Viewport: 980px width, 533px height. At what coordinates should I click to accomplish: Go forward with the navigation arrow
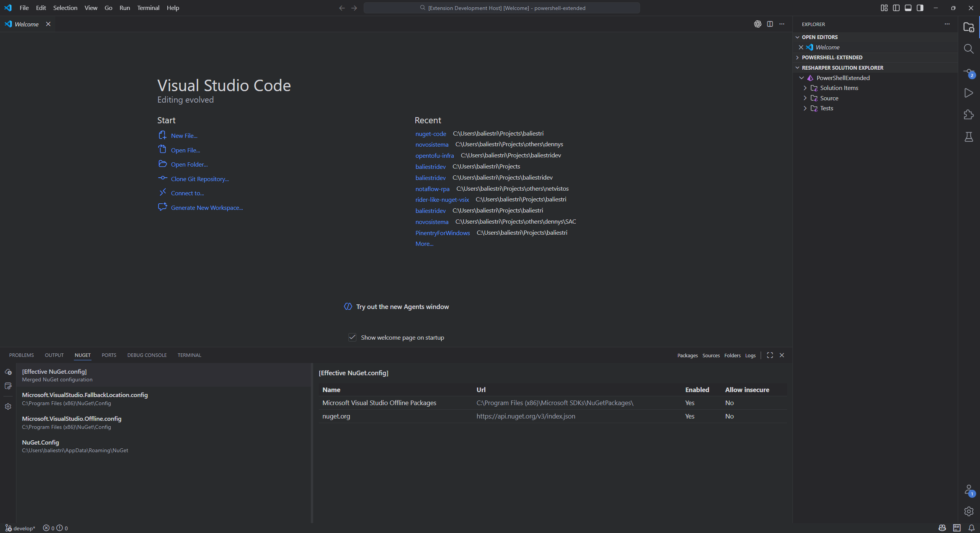click(354, 8)
